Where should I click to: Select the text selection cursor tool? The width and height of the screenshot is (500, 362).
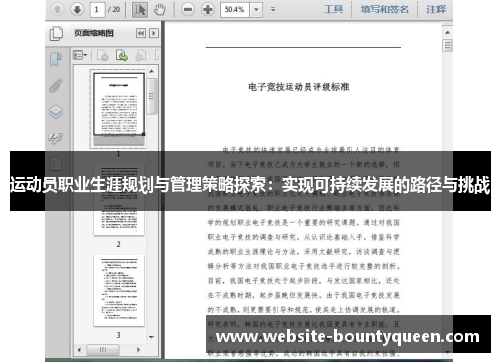[140, 10]
